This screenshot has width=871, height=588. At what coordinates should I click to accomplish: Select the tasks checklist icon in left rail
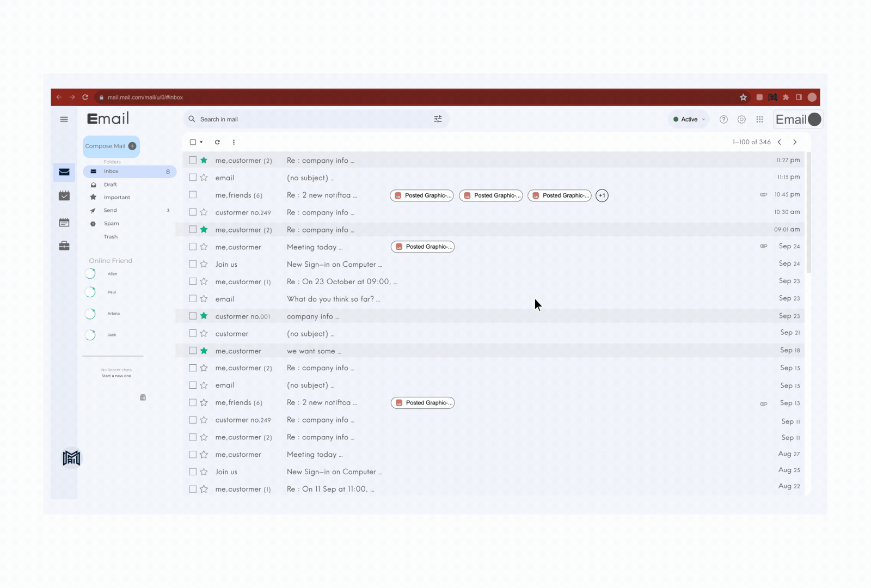tap(64, 196)
